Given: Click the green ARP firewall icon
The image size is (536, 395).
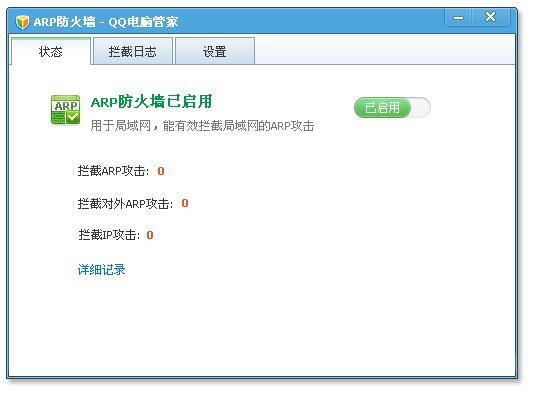Looking at the screenshot, I should [x=65, y=110].
